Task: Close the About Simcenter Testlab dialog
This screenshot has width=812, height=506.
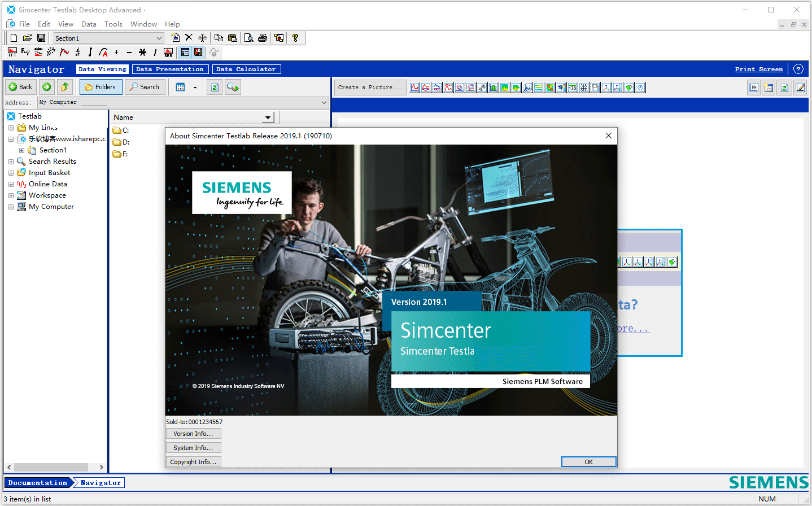Action: click(x=608, y=136)
